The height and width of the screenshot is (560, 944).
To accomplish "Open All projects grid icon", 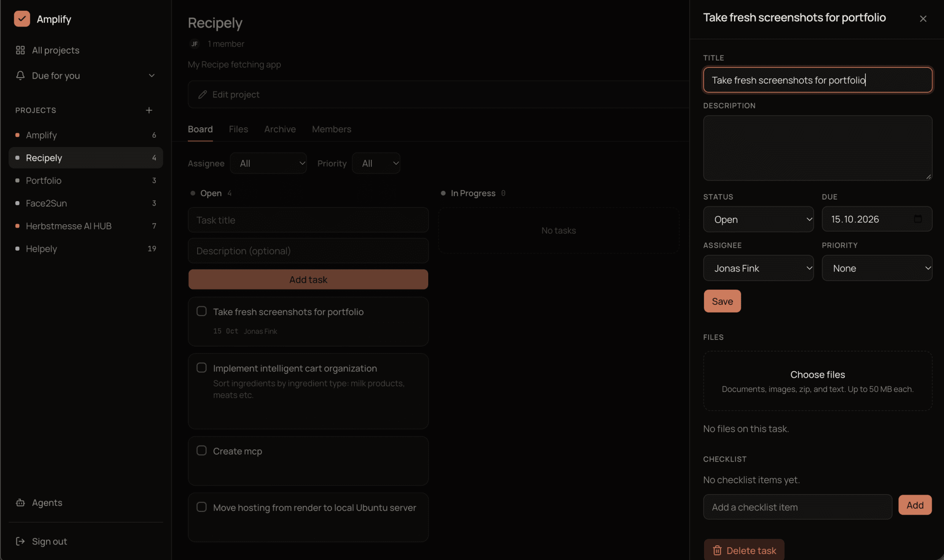I will click(20, 50).
